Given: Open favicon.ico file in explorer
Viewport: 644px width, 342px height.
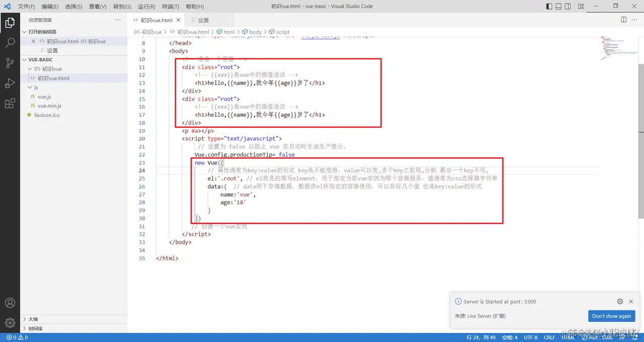Looking at the screenshot, I should (73, 115).
